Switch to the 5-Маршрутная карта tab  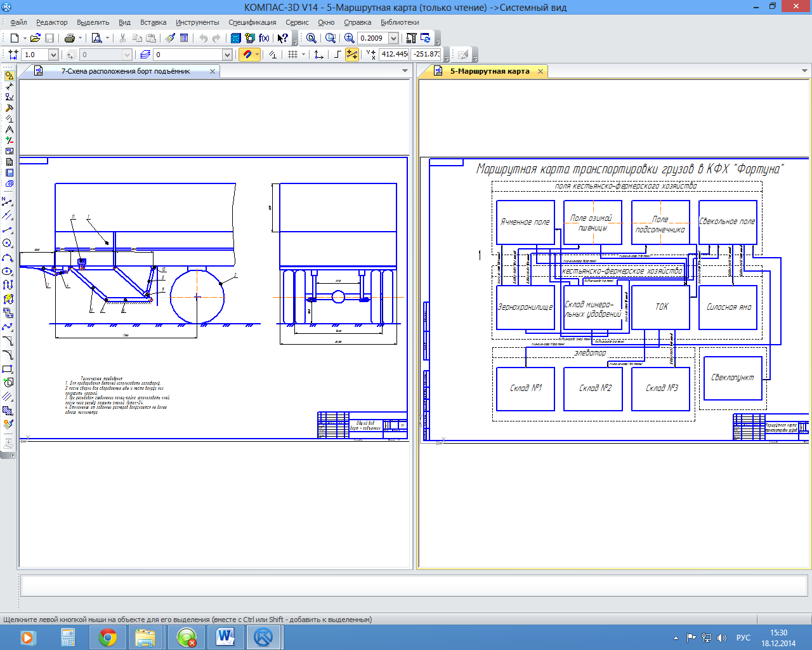tap(490, 71)
